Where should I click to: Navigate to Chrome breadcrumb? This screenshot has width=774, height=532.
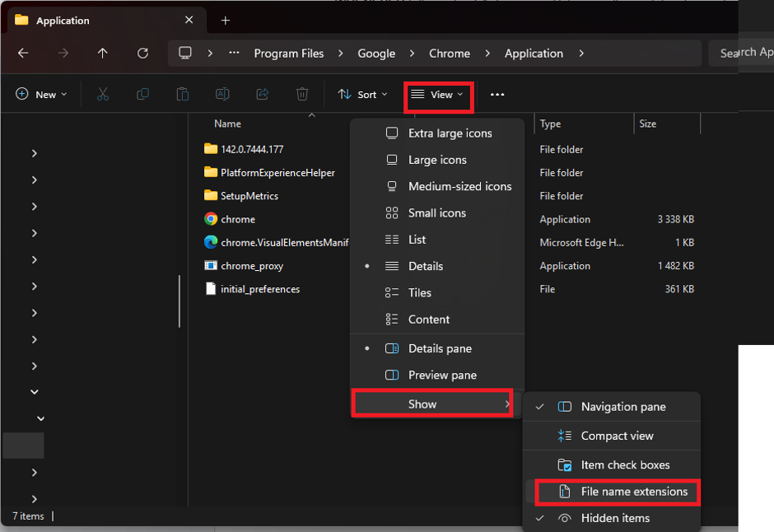coord(450,54)
